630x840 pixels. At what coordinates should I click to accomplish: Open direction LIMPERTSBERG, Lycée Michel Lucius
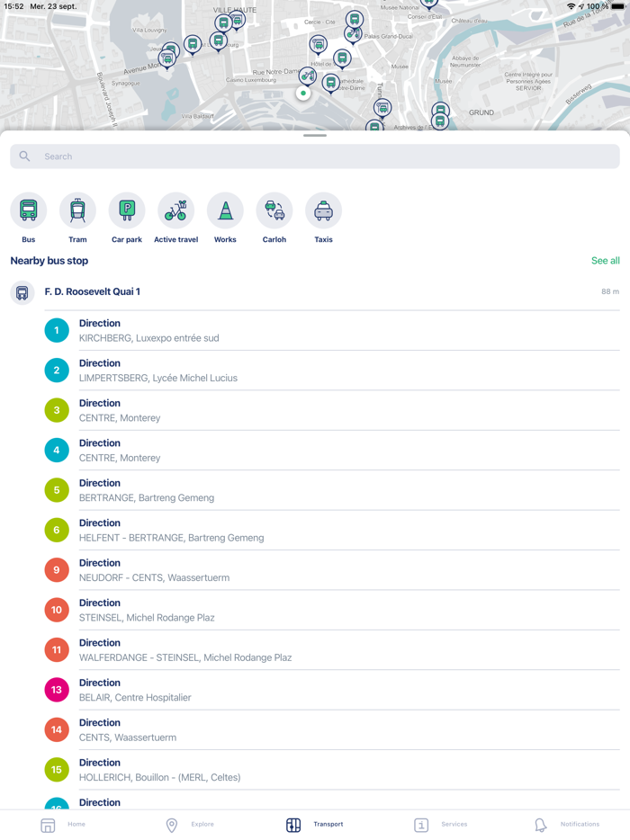pyautogui.click(x=332, y=371)
